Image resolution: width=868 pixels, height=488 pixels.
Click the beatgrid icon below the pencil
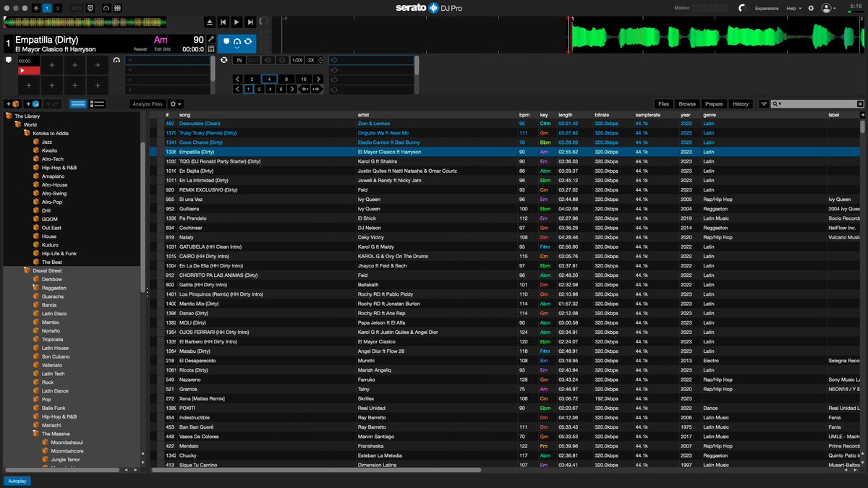pyautogui.click(x=210, y=49)
